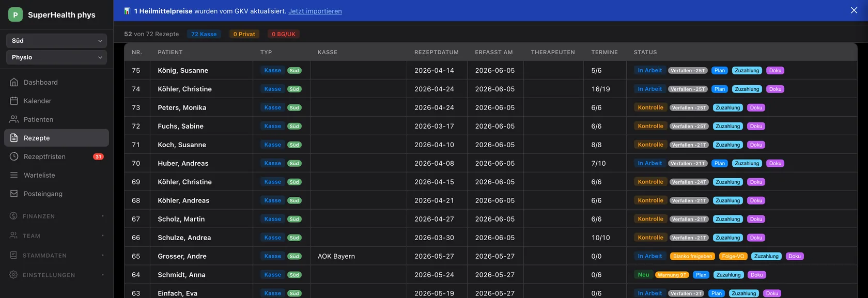Expand the EINSTELLUNGEN section
Screen dimensions: 868x298
click(x=57, y=275)
